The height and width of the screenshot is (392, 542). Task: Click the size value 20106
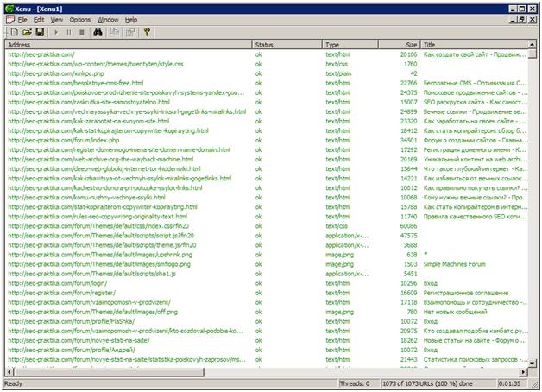(x=408, y=54)
